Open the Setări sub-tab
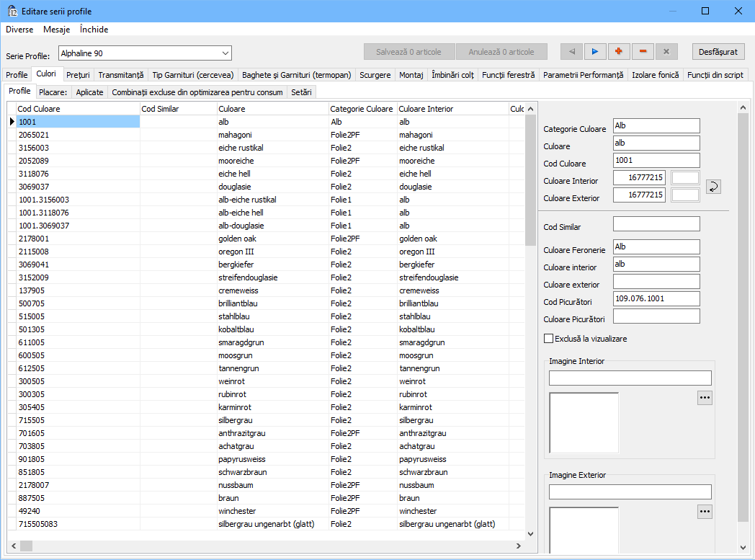 pyautogui.click(x=301, y=92)
